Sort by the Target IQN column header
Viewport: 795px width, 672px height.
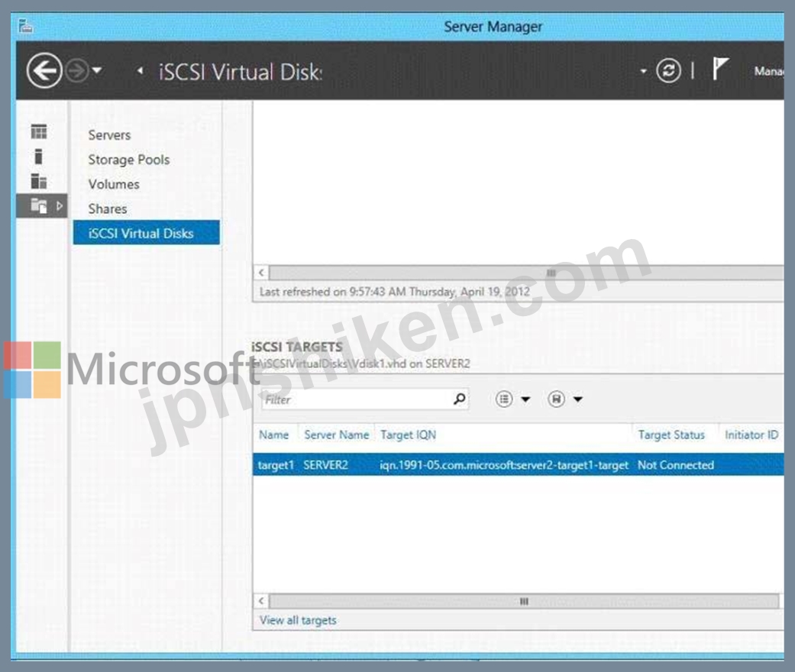point(408,435)
